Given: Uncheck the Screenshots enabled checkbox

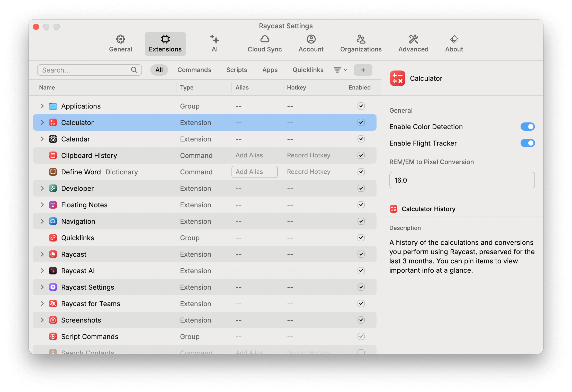Looking at the screenshot, I should click(x=361, y=320).
